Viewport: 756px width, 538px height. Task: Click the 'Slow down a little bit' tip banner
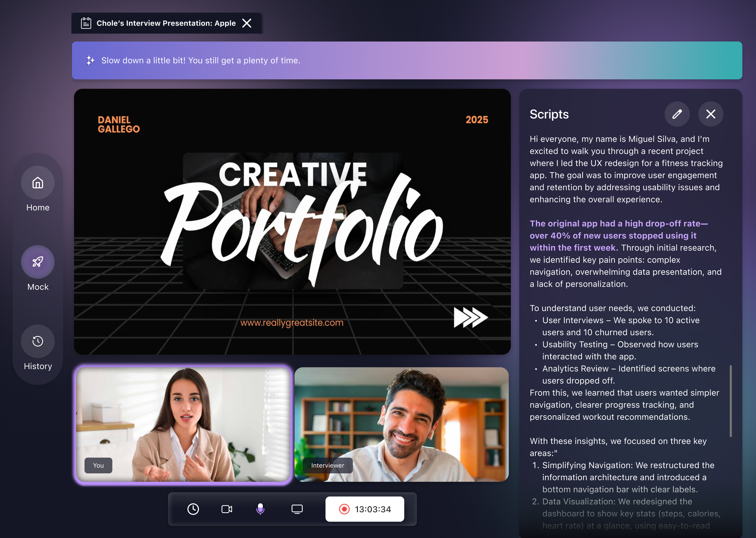407,60
